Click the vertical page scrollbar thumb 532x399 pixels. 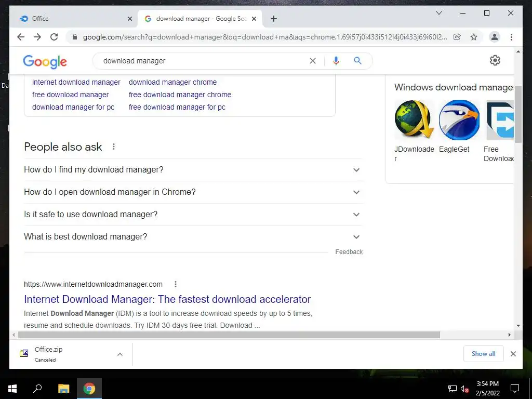click(518, 114)
